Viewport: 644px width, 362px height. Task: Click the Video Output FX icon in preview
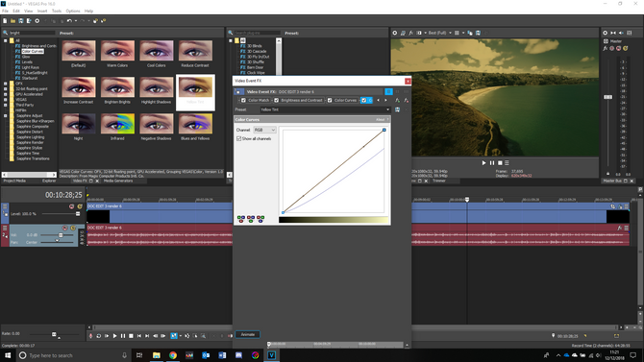(x=410, y=33)
